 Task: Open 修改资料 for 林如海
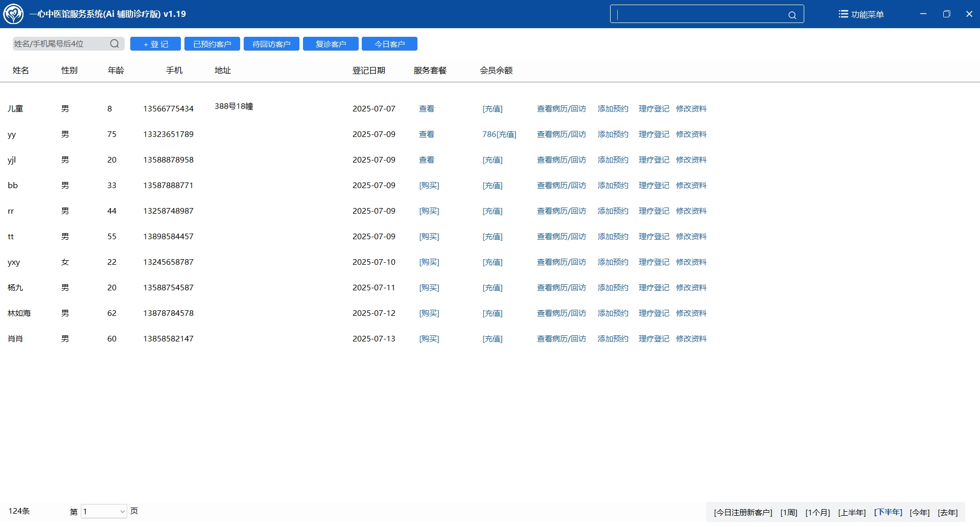(691, 313)
